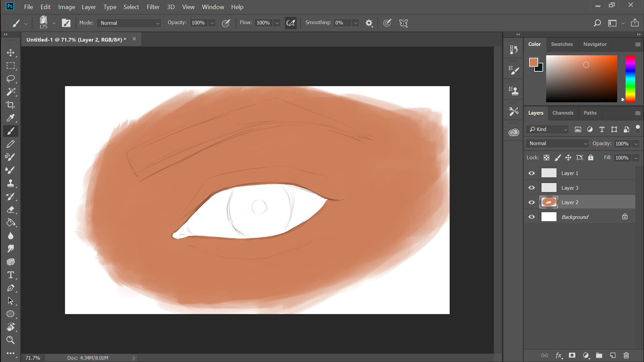Click the zoom percentage field 71.7%
This screenshot has height=362, width=644.
[33, 358]
